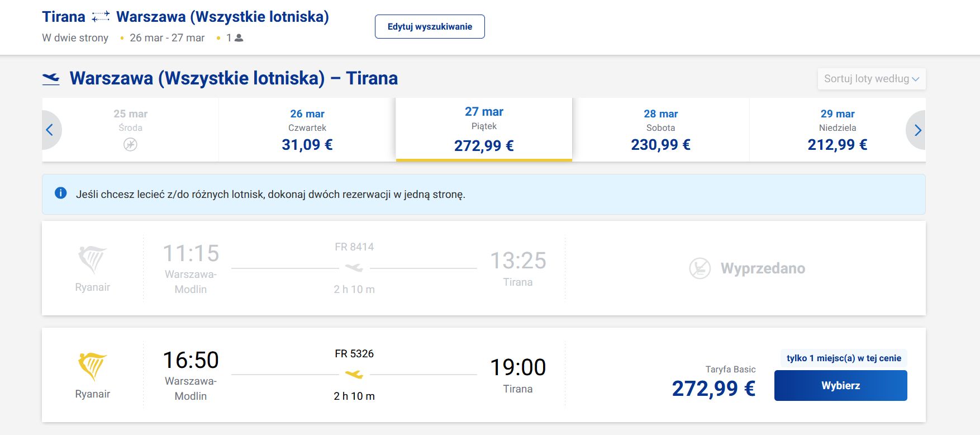Image resolution: width=980 pixels, height=435 pixels.
Task: Click the FR 5326 flight number
Action: 354,354
